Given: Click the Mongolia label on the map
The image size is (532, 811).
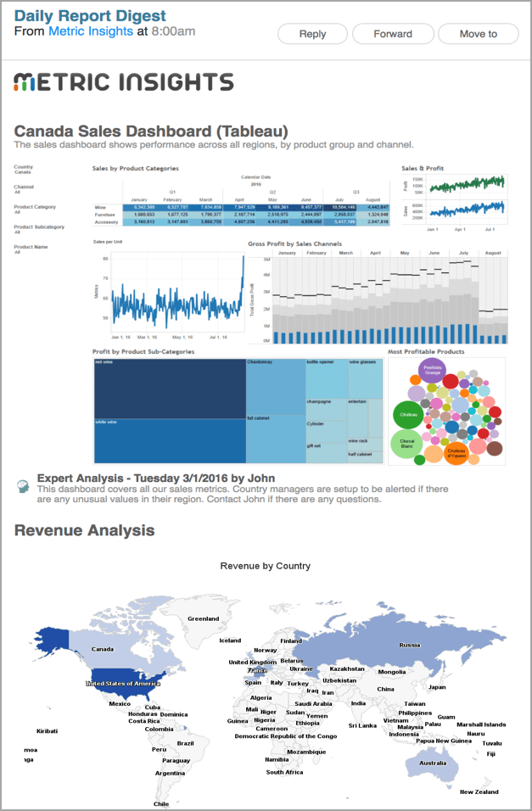Looking at the screenshot, I should point(392,672).
